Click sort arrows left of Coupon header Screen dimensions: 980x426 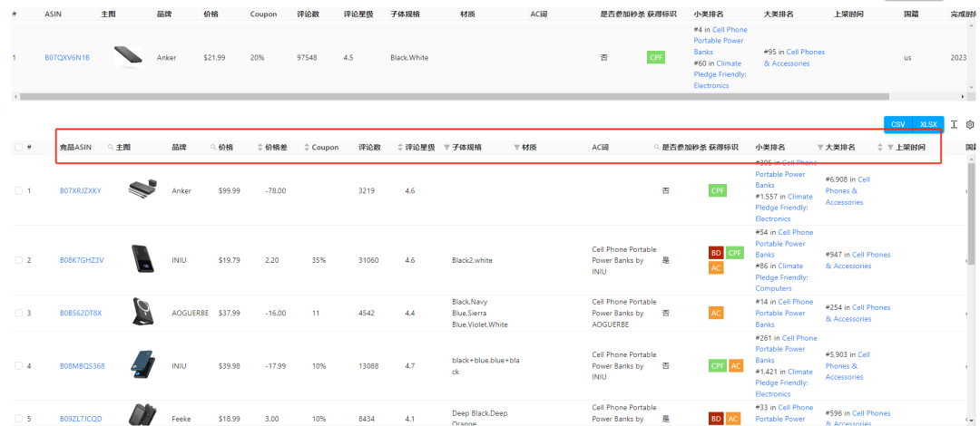pos(307,148)
